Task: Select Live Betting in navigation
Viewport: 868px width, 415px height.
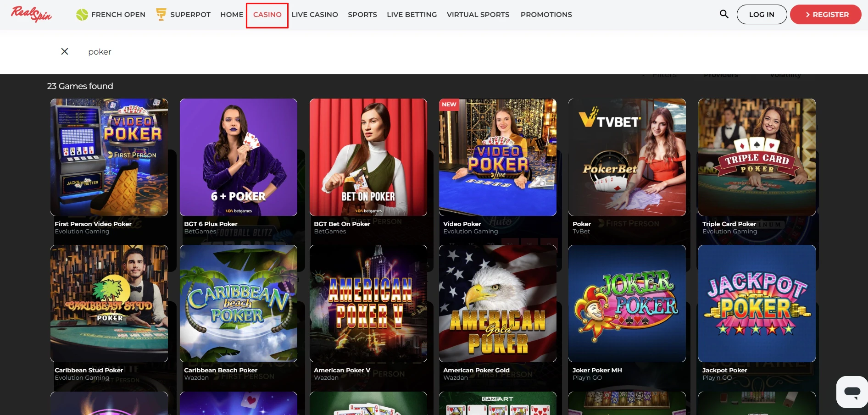Action: 412,15
